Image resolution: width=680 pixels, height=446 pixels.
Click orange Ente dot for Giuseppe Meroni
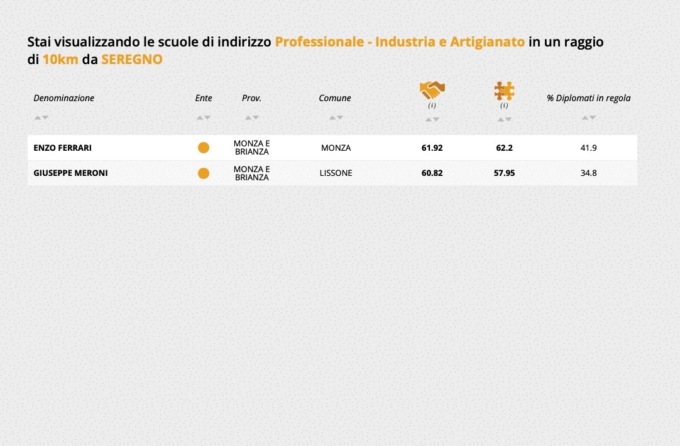203,173
